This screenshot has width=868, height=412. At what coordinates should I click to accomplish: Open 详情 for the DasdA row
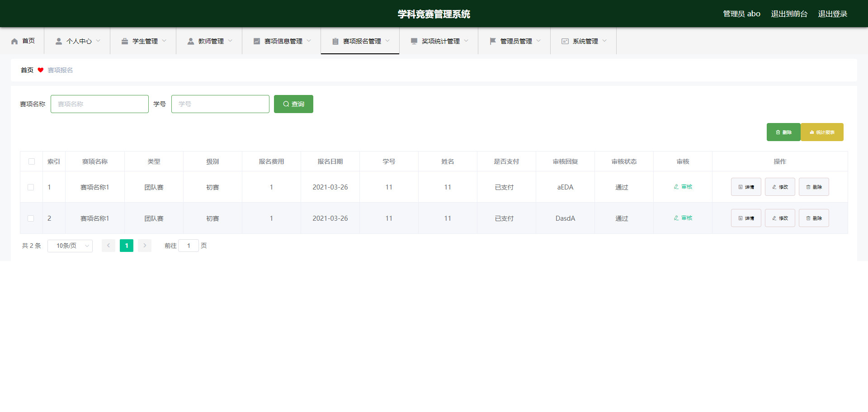click(746, 218)
